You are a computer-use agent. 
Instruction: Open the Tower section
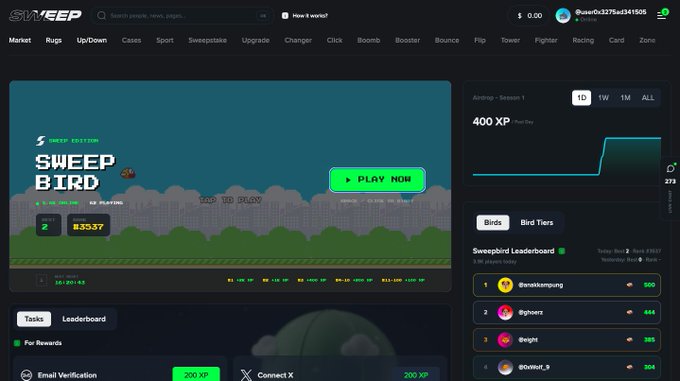(x=510, y=40)
